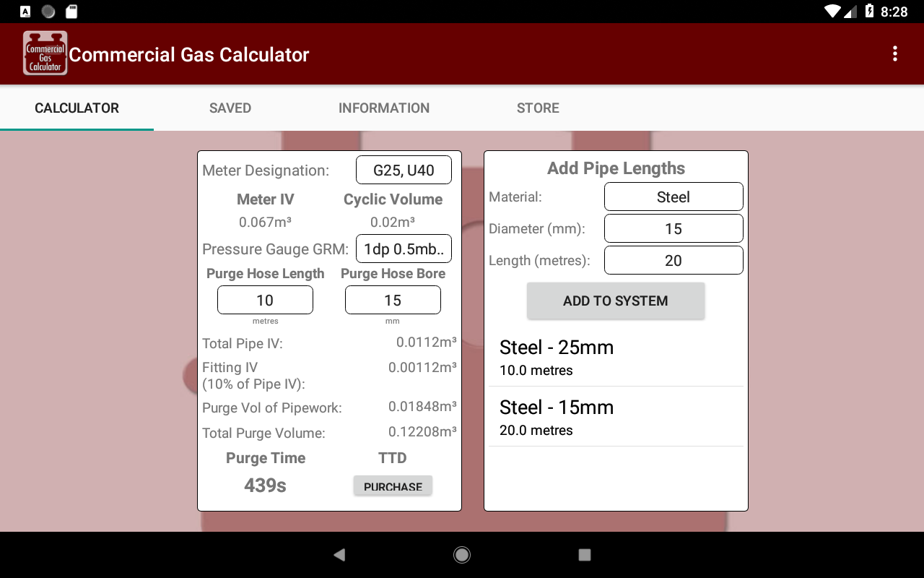The height and width of the screenshot is (578, 924).
Task: Click the ADD TO SYSTEM button
Action: [616, 301]
